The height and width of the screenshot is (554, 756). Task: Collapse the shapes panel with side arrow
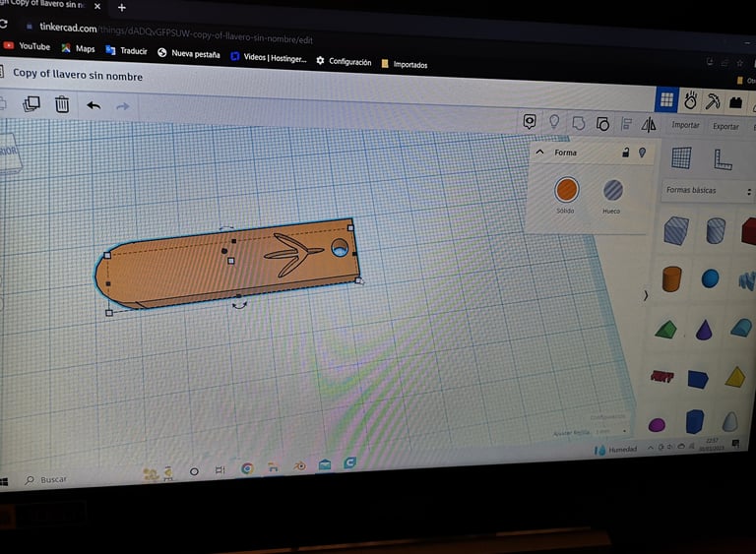646,295
